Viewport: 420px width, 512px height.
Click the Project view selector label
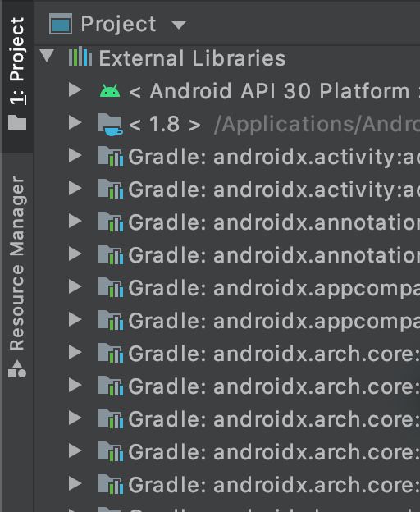pyautogui.click(x=118, y=24)
